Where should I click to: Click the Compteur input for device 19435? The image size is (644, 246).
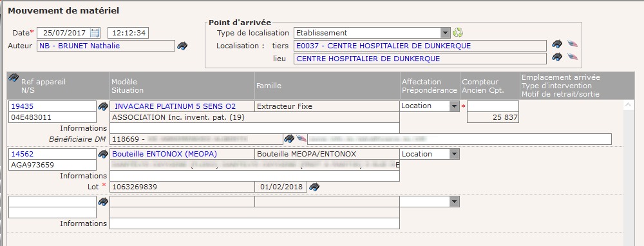(x=493, y=106)
